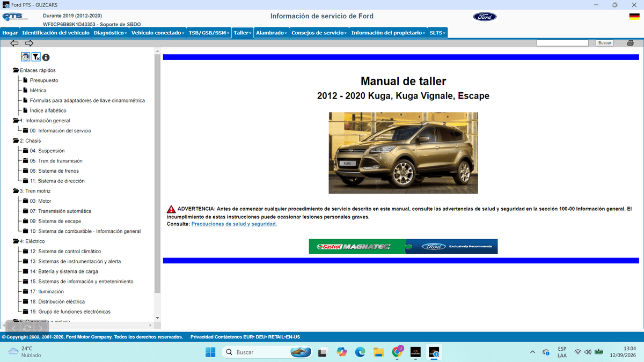The image size is (644, 362).
Task: Open the Hogar tab
Action: pos(10,33)
